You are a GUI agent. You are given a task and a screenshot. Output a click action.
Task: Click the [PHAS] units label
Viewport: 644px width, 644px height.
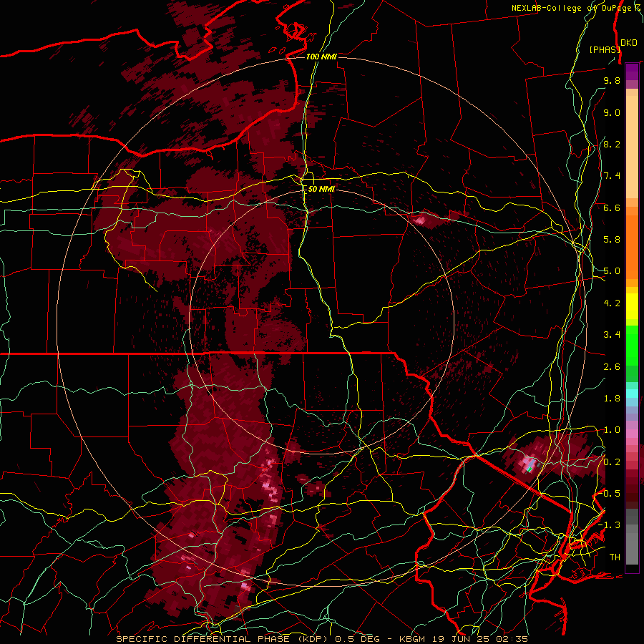pos(605,49)
